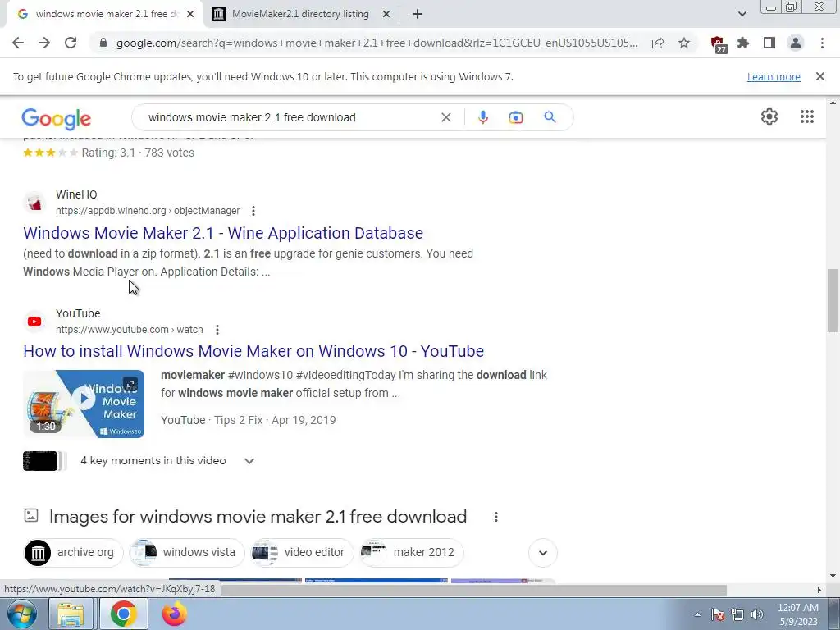Viewport: 840px width, 630px height.
Task: Open Action Center flag tray icon
Action: click(x=718, y=614)
